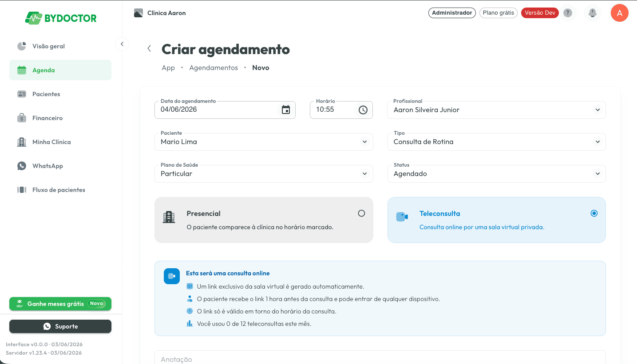Click the time value 10:55
This screenshot has height=364, width=637.
(x=325, y=110)
